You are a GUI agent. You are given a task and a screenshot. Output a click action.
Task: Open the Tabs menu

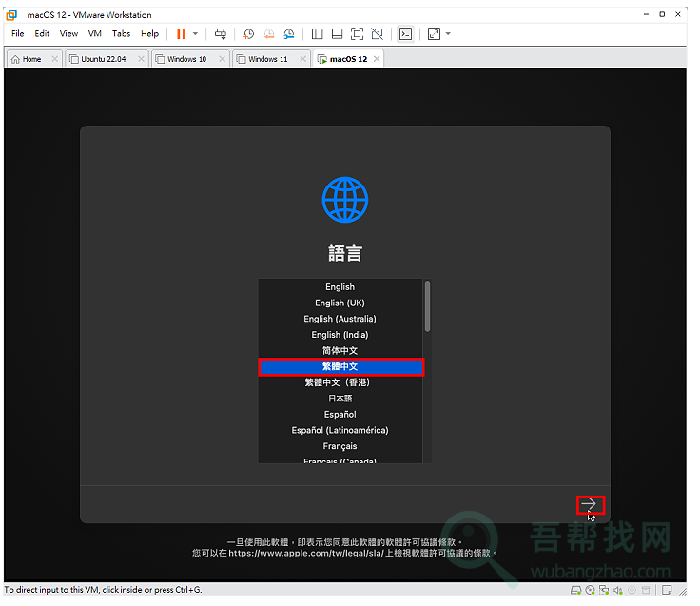pyautogui.click(x=121, y=34)
